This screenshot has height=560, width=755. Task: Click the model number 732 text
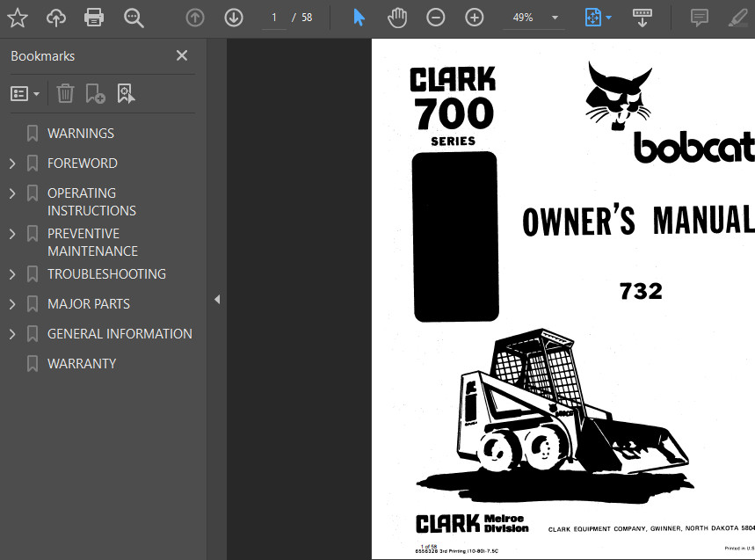point(641,291)
